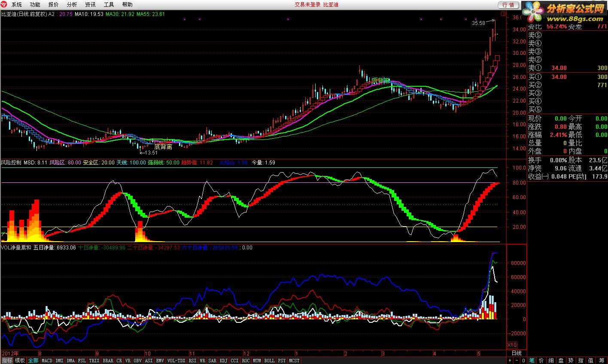
Task: Switch to the CR indicator
Action: pyautogui.click(x=119, y=361)
